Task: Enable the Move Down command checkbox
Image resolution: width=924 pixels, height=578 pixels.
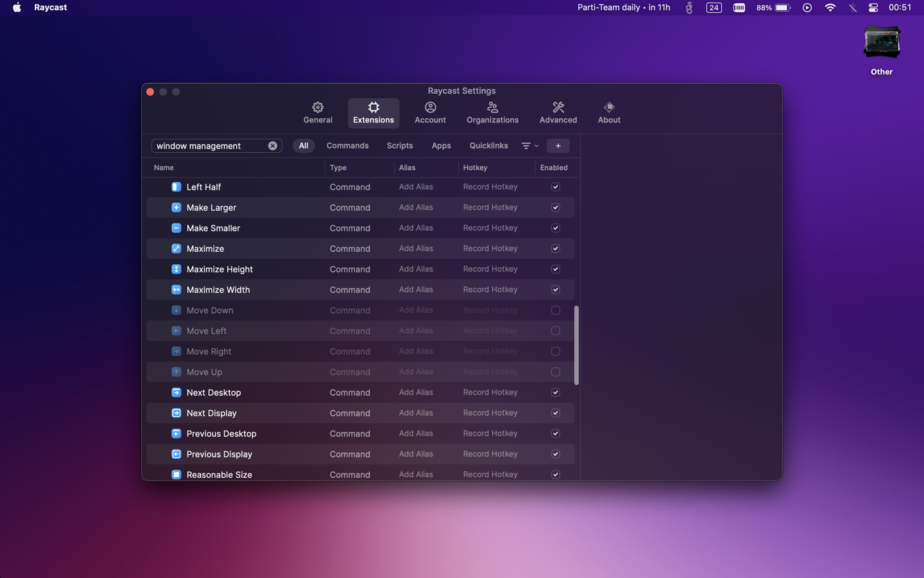Action: tap(556, 310)
